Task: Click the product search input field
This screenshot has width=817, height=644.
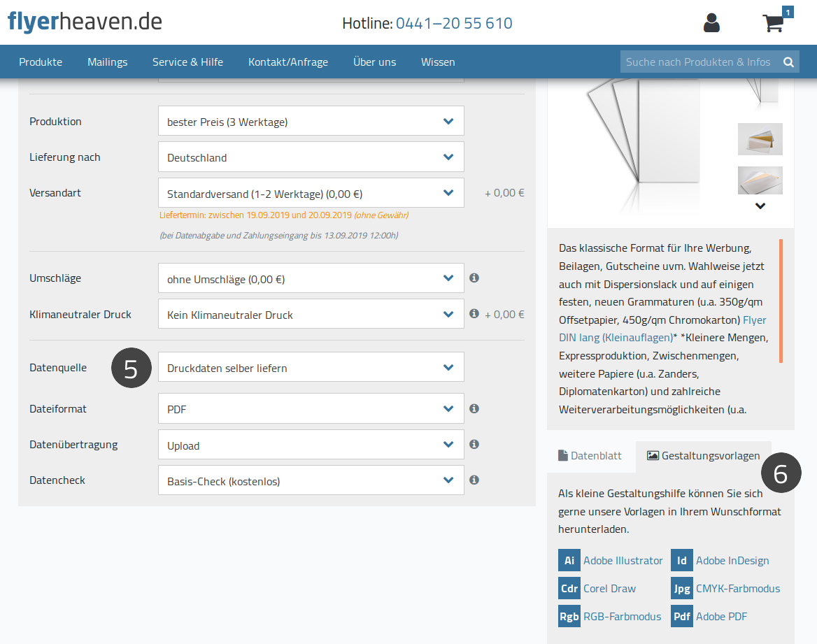Action: (699, 62)
